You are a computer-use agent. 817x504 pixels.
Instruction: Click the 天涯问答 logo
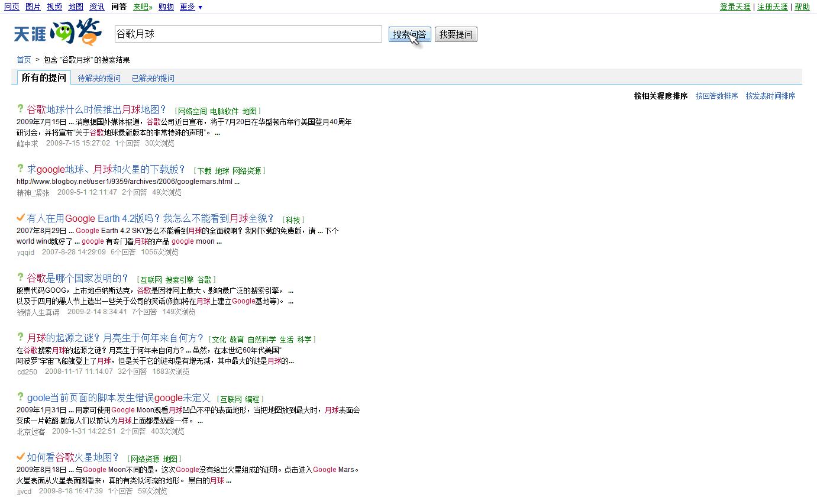57,33
